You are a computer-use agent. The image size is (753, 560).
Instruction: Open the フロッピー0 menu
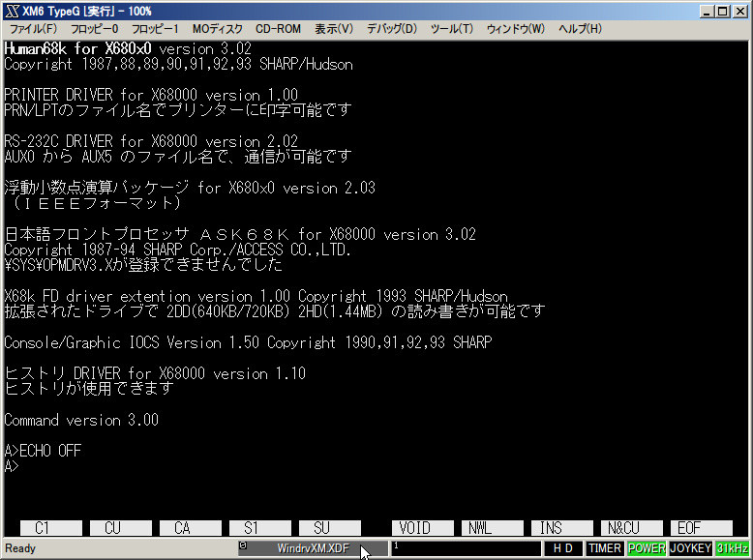pyautogui.click(x=95, y=29)
